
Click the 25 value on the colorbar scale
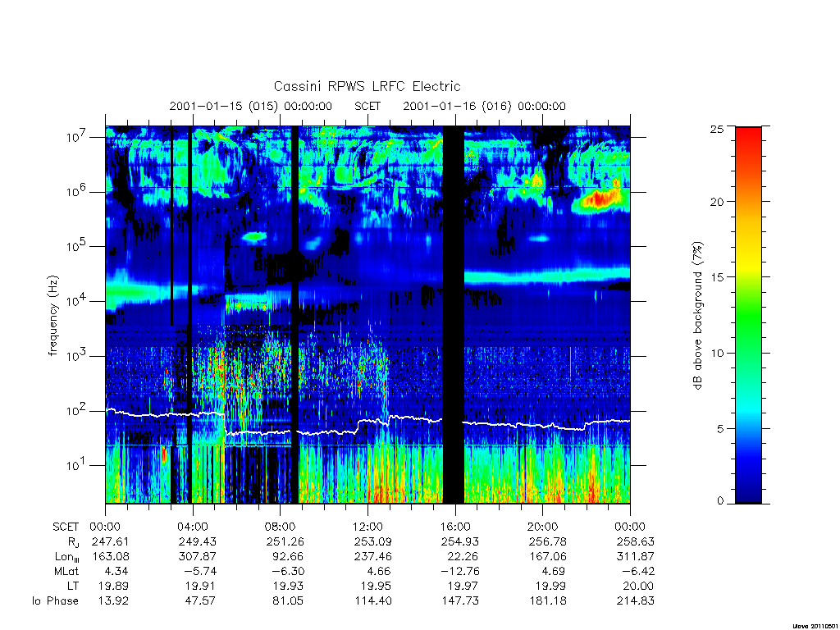click(717, 129)
